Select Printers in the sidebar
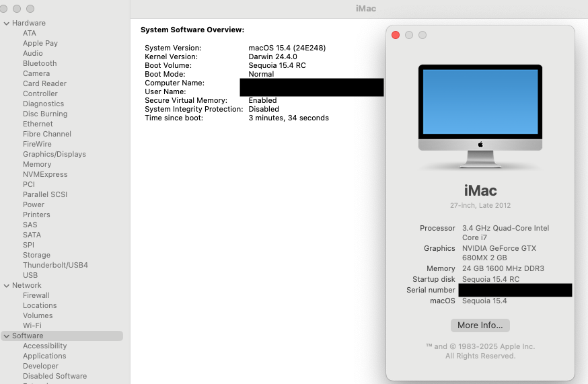Image resolution: width=588 pixels, height=384 pixels. (36, 215)
